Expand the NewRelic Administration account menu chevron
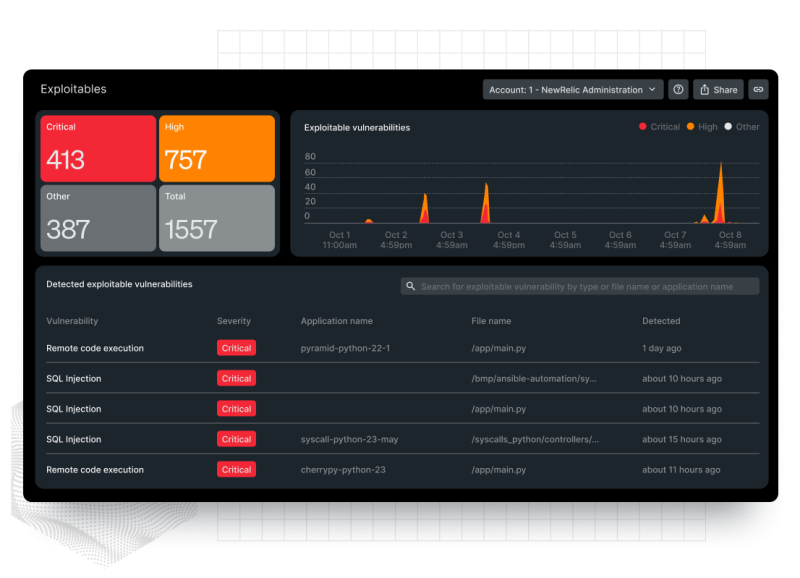 [653, 89]
